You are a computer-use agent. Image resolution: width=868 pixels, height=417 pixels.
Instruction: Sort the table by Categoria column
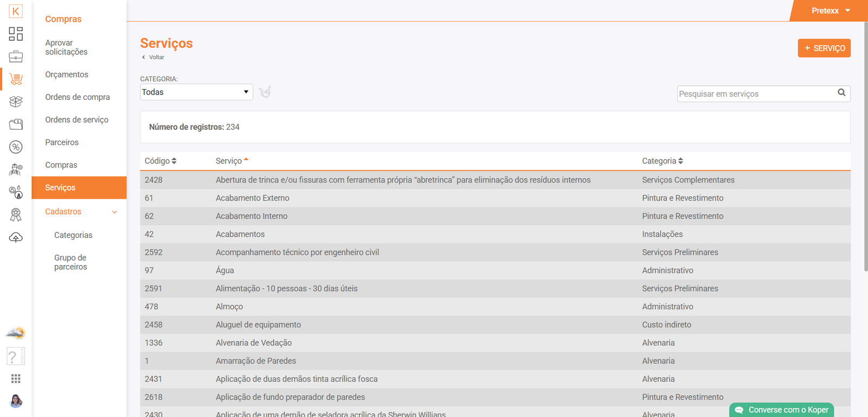(662, 161)
